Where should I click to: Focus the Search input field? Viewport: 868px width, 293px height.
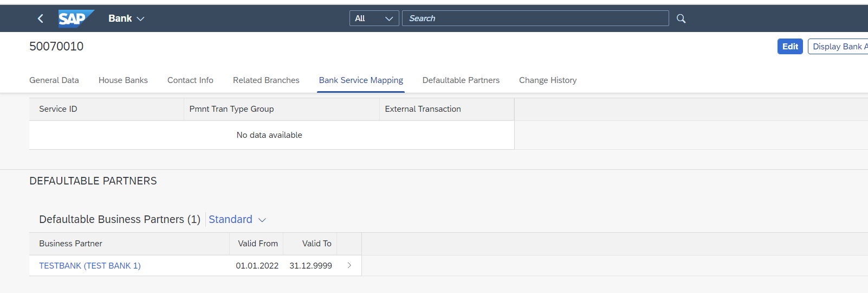(x=535, y=18)
